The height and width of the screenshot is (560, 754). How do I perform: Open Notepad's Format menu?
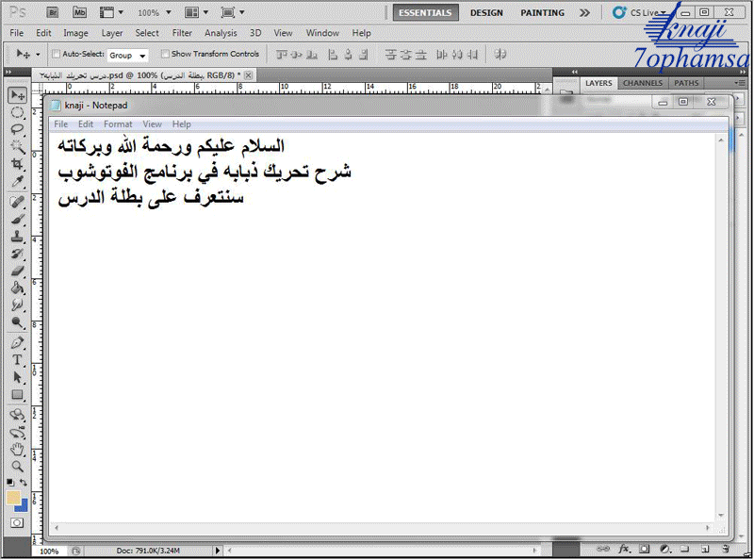[x=118, y=124]
